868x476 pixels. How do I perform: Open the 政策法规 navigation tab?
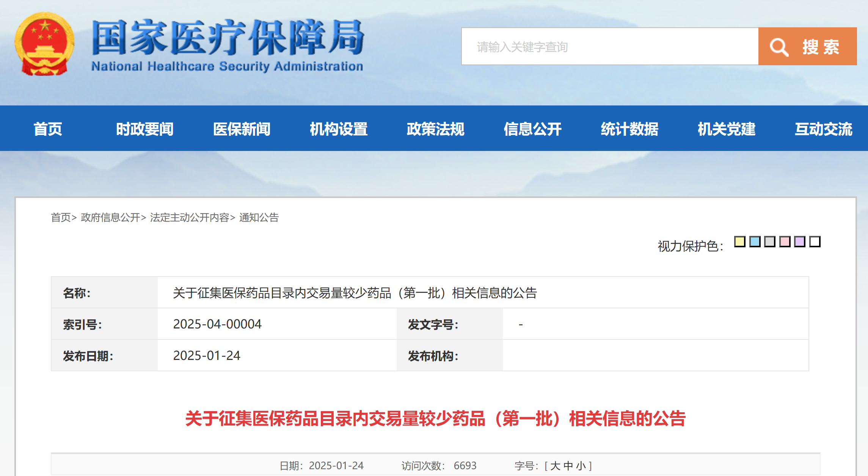click(436, 129)
